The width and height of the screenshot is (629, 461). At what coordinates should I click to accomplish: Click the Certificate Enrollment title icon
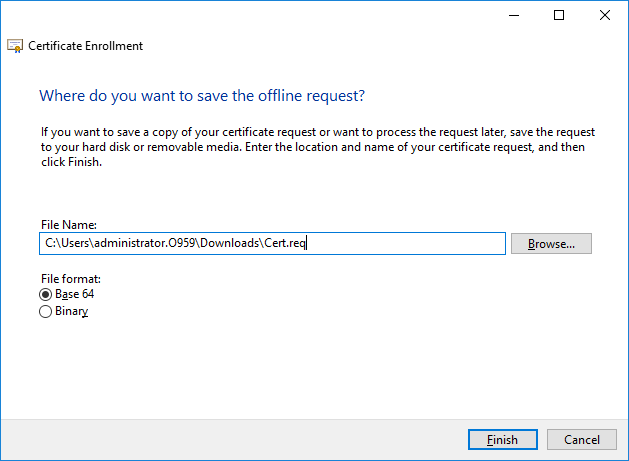tap(15, 46)
